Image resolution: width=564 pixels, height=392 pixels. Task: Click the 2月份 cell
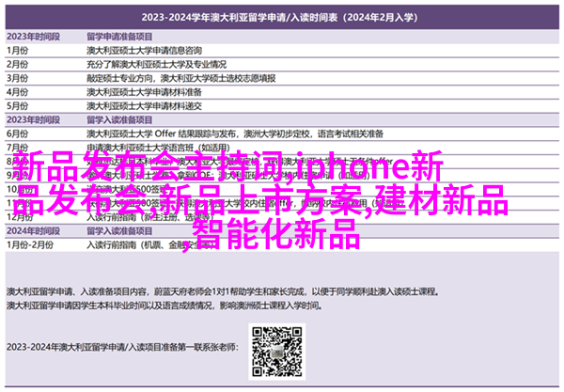pyautogui.click(x=17, y=64)
